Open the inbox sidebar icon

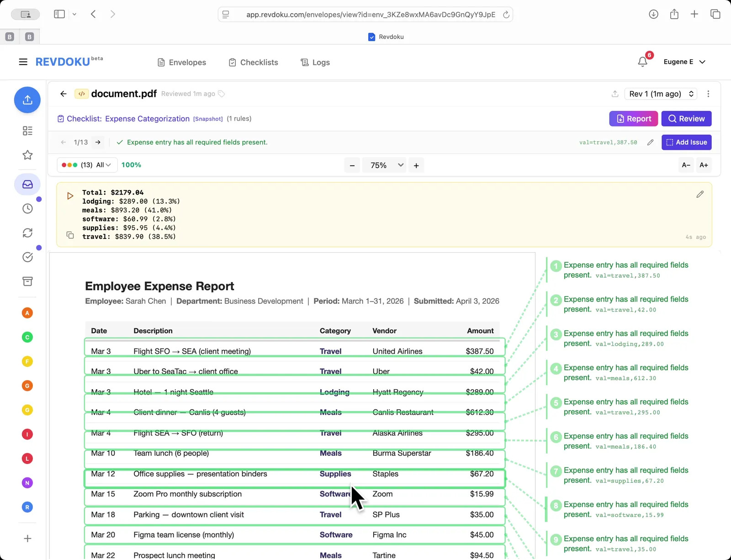click(27, 185)
